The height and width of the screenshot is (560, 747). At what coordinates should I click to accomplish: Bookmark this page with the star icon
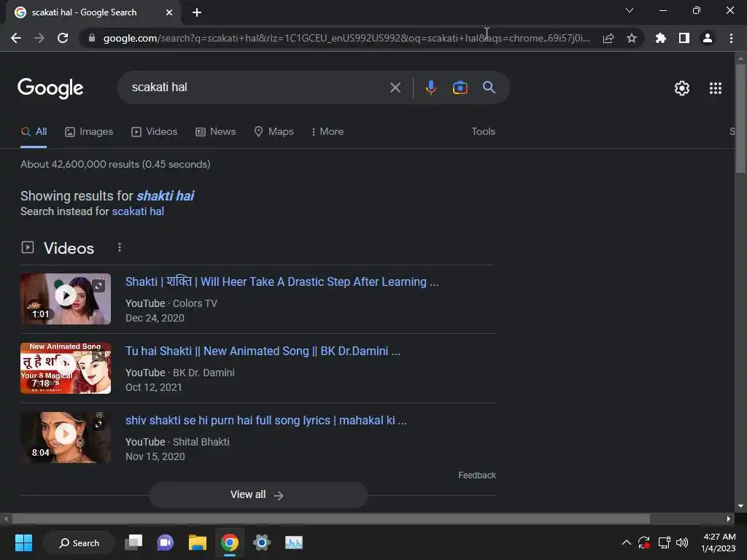632,38
